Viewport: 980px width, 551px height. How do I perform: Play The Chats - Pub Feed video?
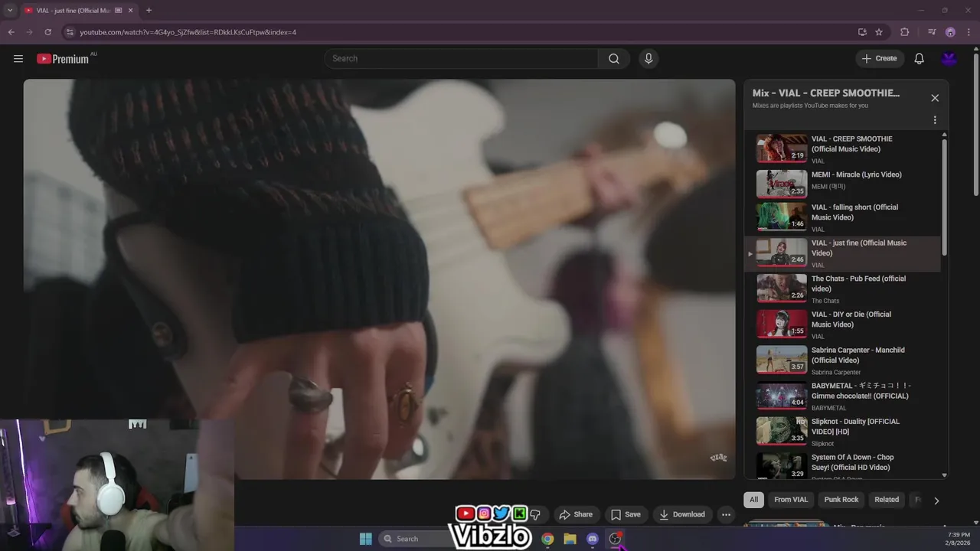click(842, 289)
